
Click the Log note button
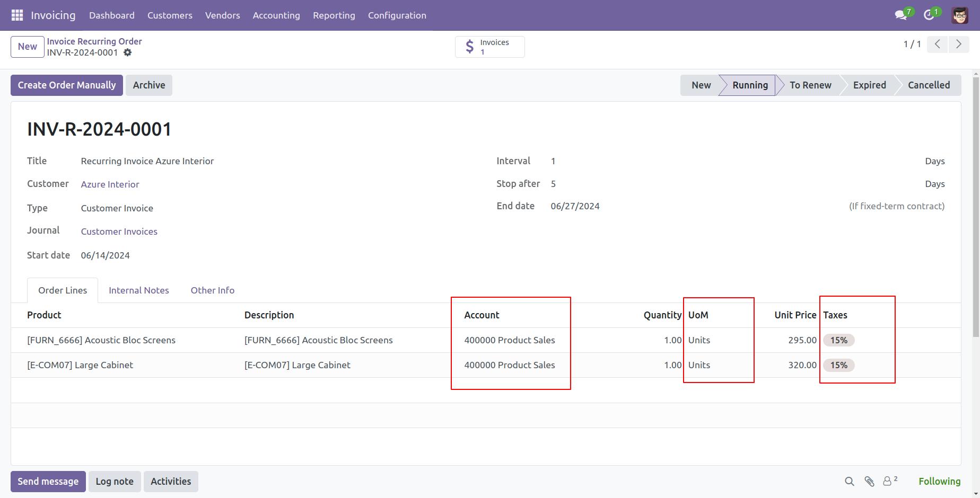click(x=115, y=482)
